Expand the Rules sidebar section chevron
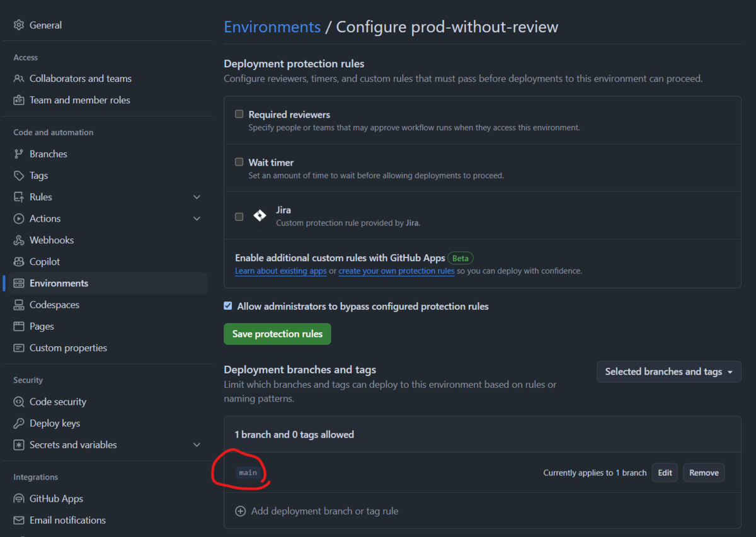The width and height of the screenshot is (756, 537). pos(197,197)
